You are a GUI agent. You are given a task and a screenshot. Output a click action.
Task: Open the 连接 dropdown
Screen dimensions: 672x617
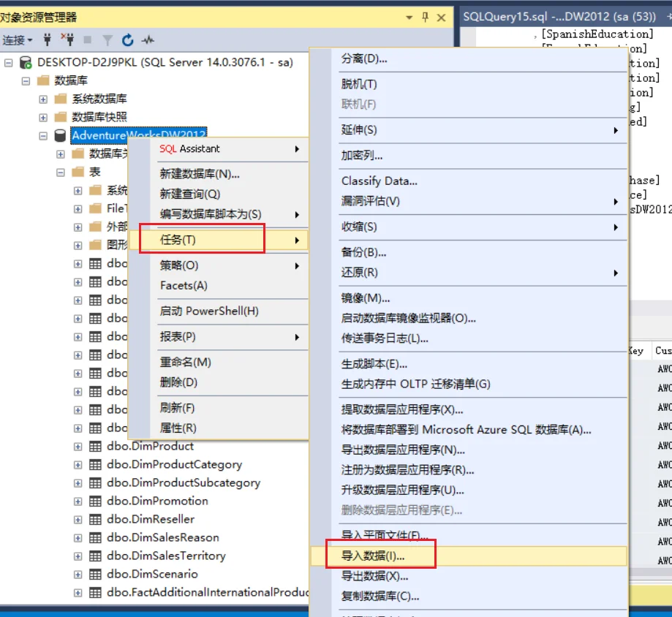(x=18, y=40)
